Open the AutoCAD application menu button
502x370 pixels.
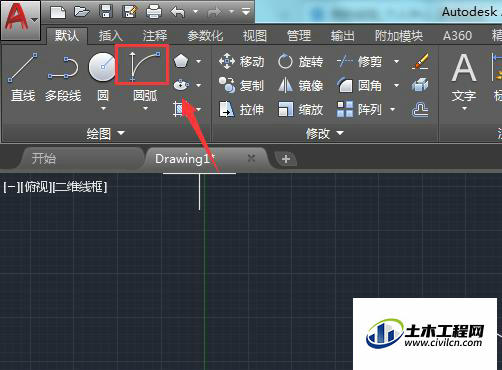tap(21, 20)
